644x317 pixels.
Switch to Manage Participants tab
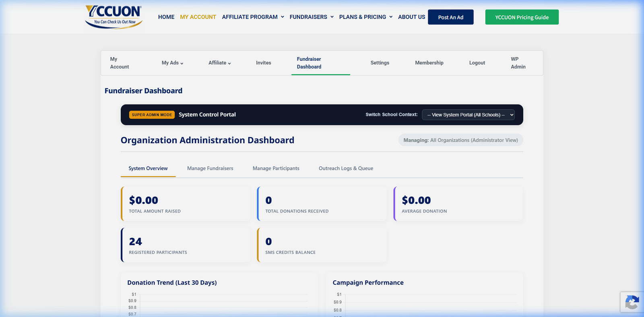(276, 169)
